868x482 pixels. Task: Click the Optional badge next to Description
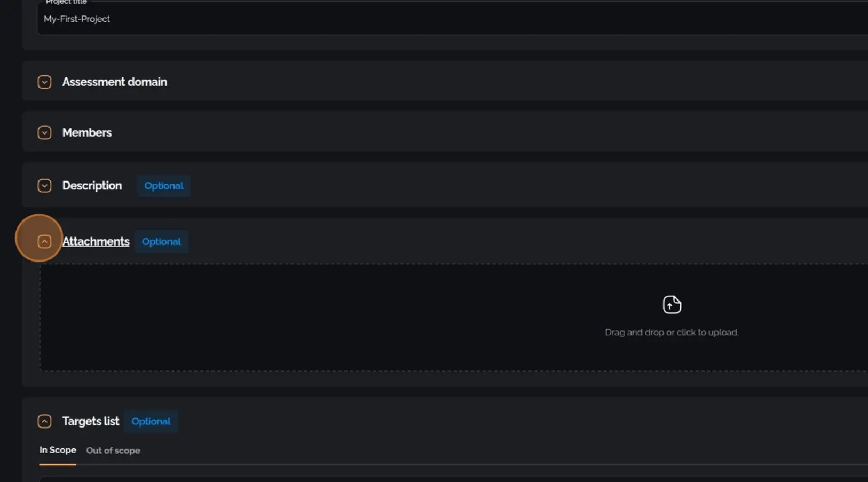coord(163,185)
